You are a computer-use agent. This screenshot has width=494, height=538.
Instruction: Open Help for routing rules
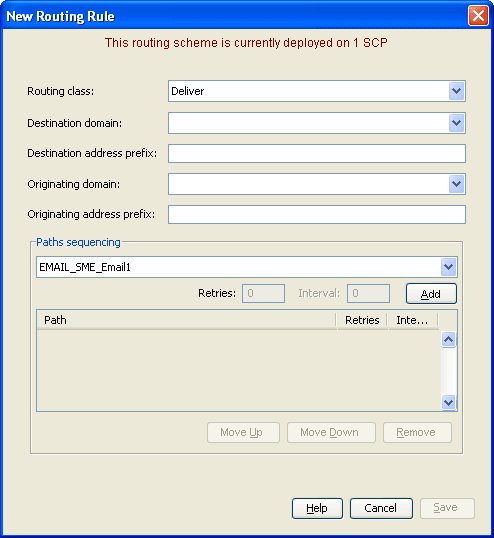point(317,508)
